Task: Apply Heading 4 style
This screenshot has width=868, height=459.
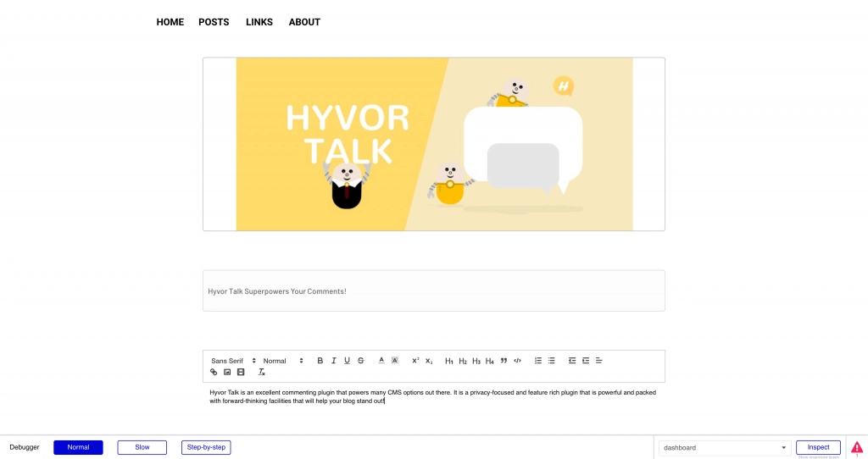Action: click(489, 361)
